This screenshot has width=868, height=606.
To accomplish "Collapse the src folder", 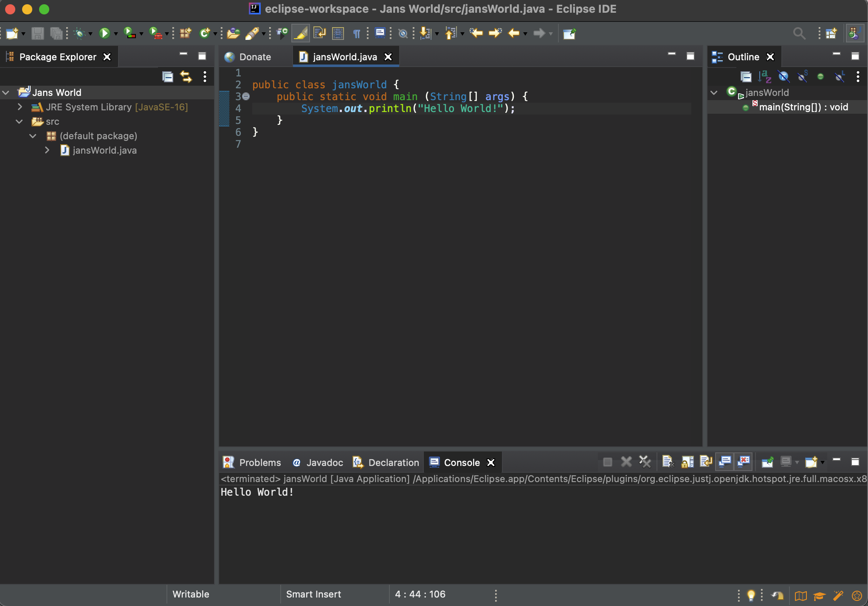I will [20, 121].
